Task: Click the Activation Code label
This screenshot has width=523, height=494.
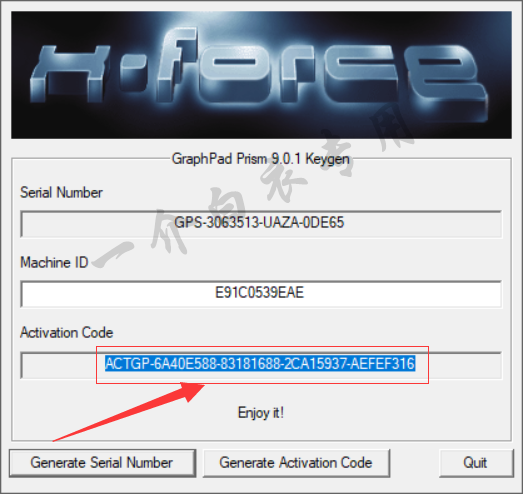Action: click(x=67, y=333)
